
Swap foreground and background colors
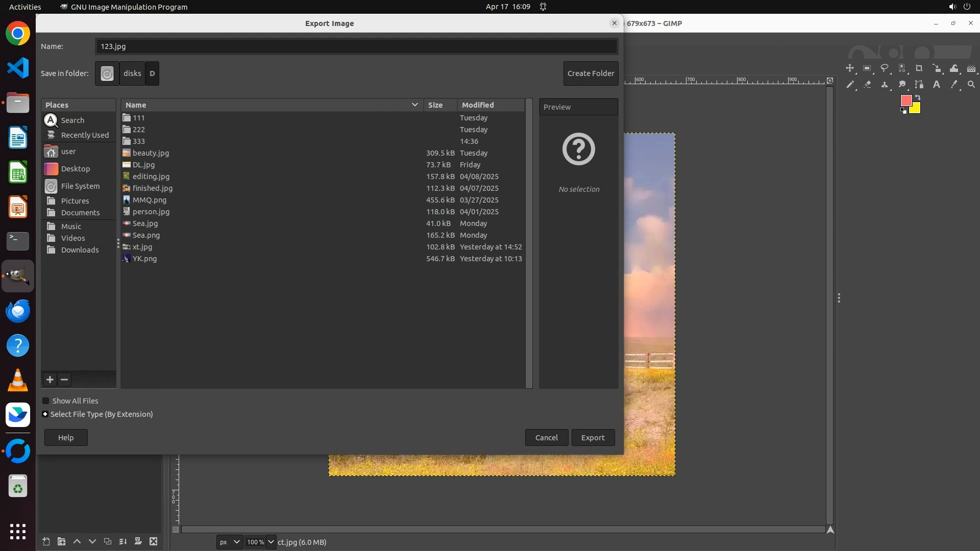(x=918, y=97)
